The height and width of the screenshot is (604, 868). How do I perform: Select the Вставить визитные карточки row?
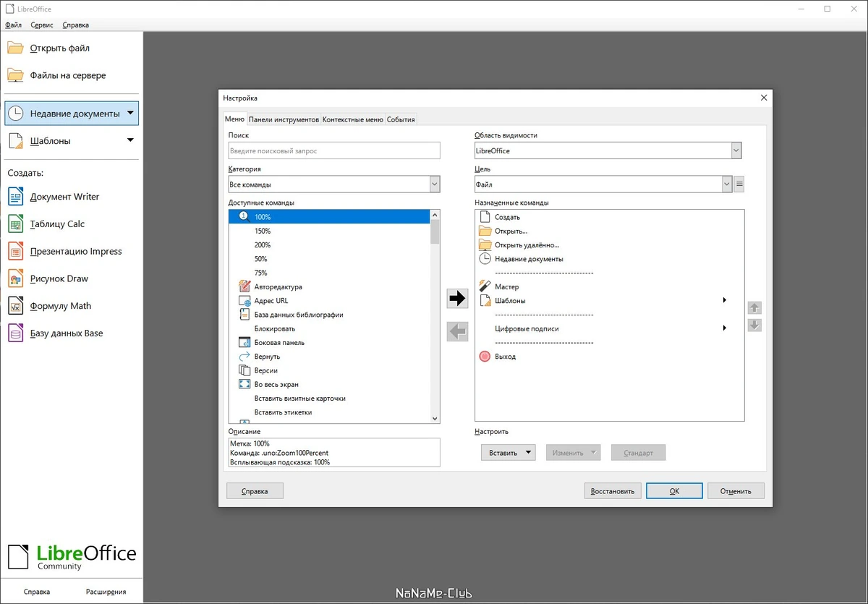pos(329,399)
